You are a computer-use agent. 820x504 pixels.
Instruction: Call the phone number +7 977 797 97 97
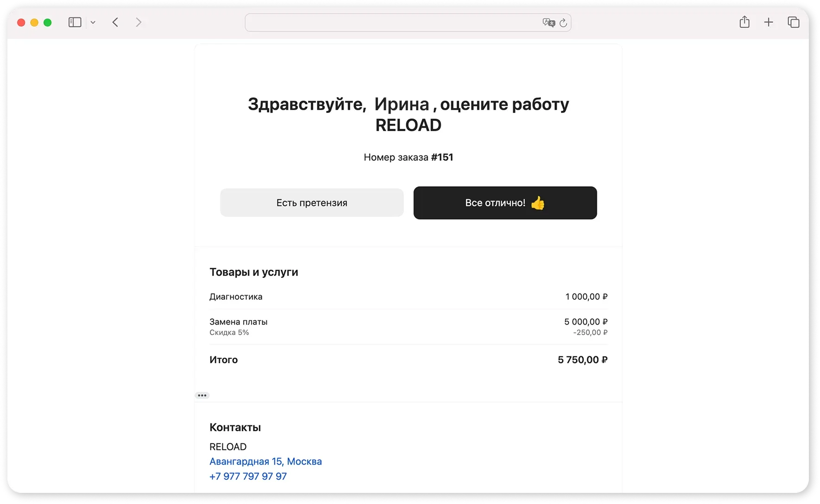(248, 476)
